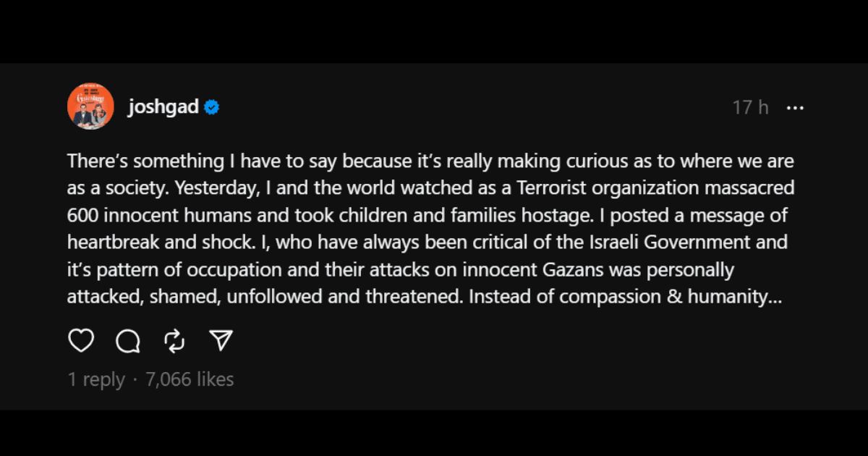Visit the joshgad username profile link

point(163,108)
